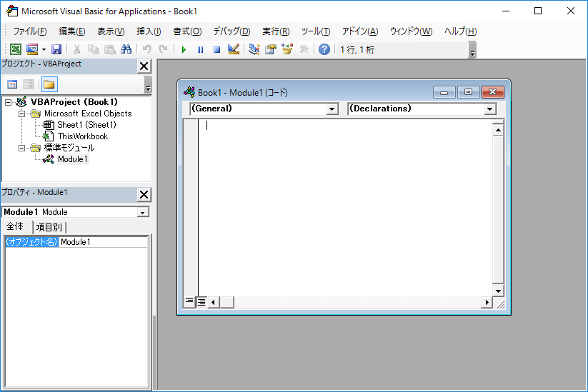Toggle Folders view in Project pane

coord(49,84)
